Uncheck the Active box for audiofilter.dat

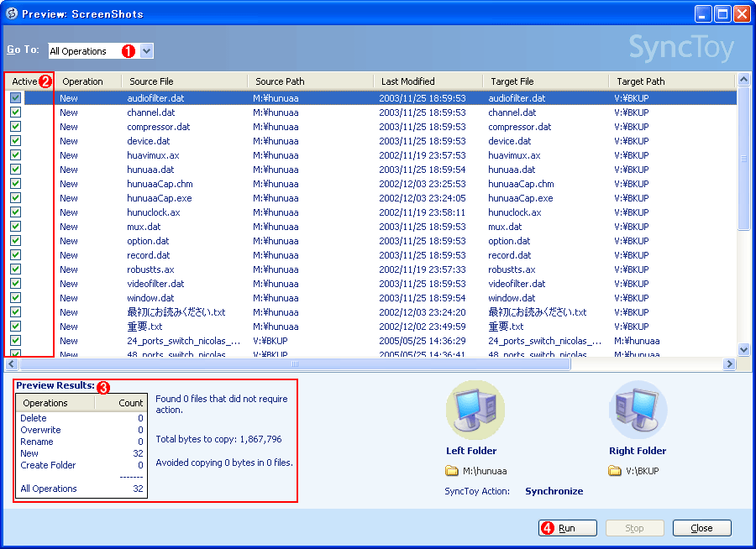(15, 98)
